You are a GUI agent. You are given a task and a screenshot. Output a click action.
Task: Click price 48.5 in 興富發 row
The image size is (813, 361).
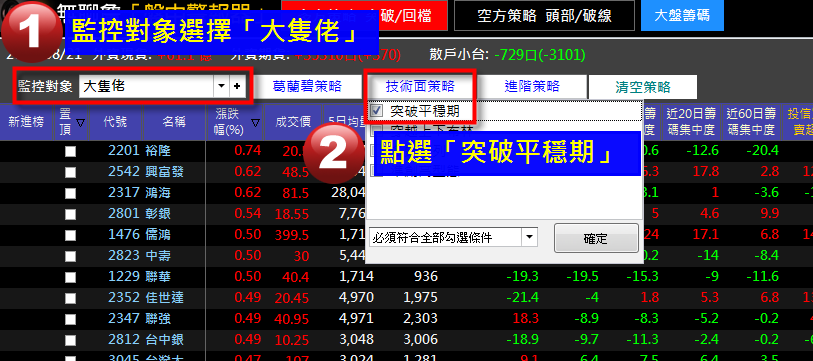[x=296, y=173]
